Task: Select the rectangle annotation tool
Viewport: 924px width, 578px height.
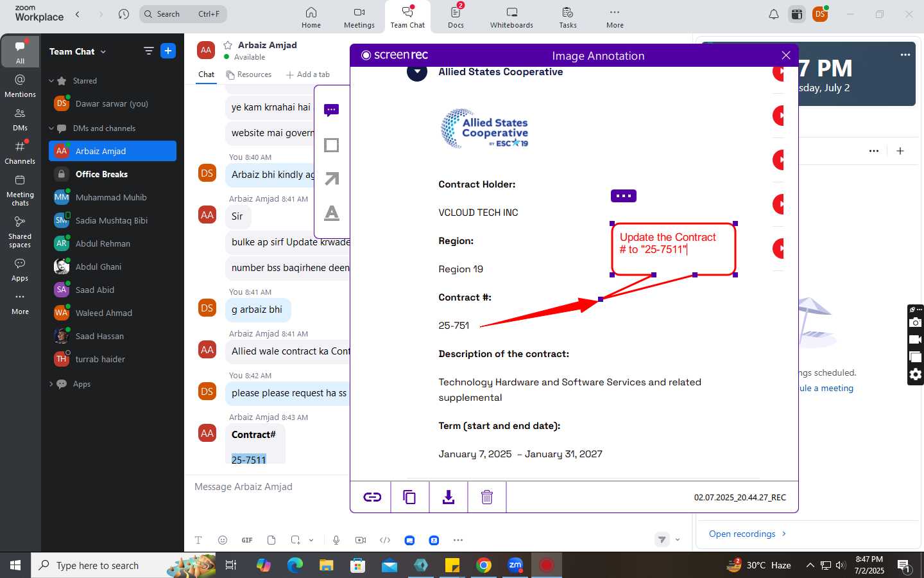Action: [332, 145]
